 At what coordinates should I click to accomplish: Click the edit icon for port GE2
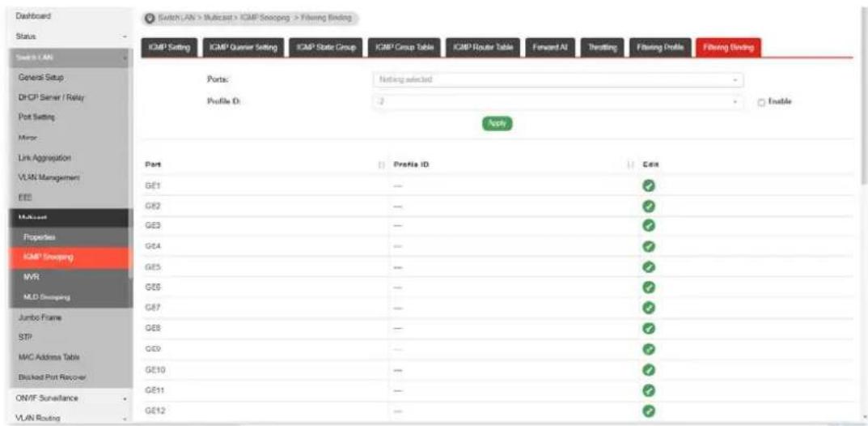click(648, 206)
